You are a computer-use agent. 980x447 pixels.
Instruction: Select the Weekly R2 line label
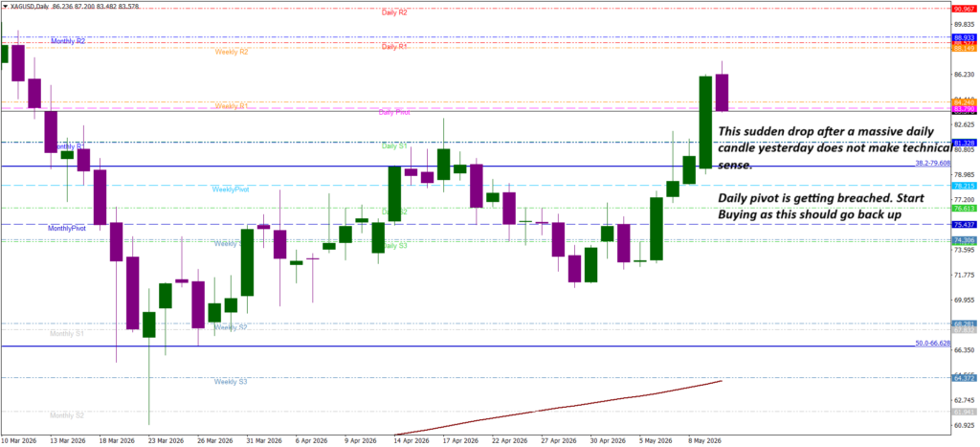[232, 52]
